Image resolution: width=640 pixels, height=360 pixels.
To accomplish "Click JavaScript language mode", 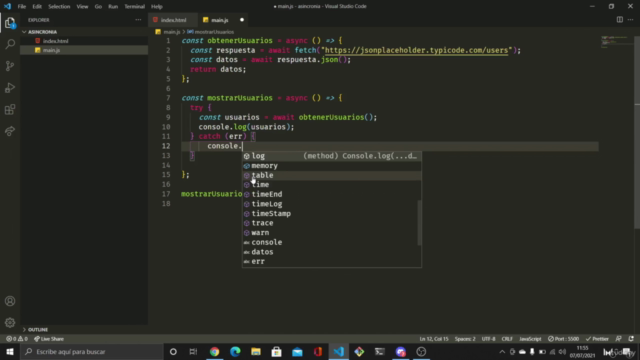I will (530, 339).
